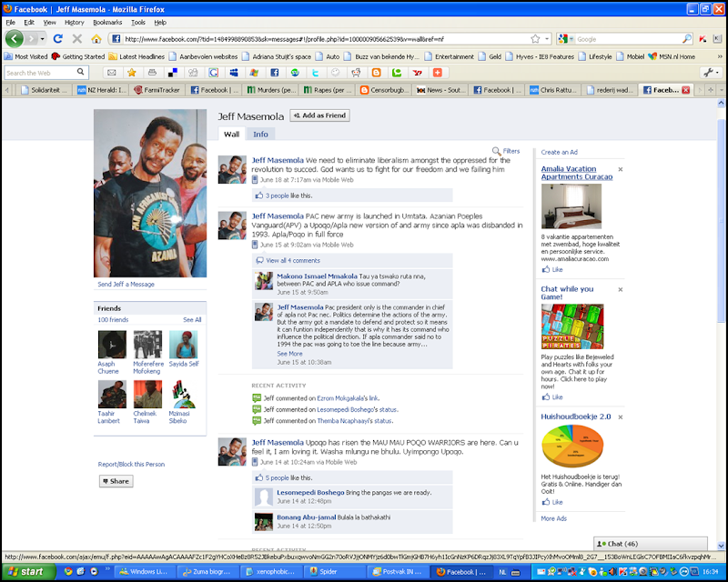Reload page with the refresh icon
728x582 pixels.
(58, 39)
